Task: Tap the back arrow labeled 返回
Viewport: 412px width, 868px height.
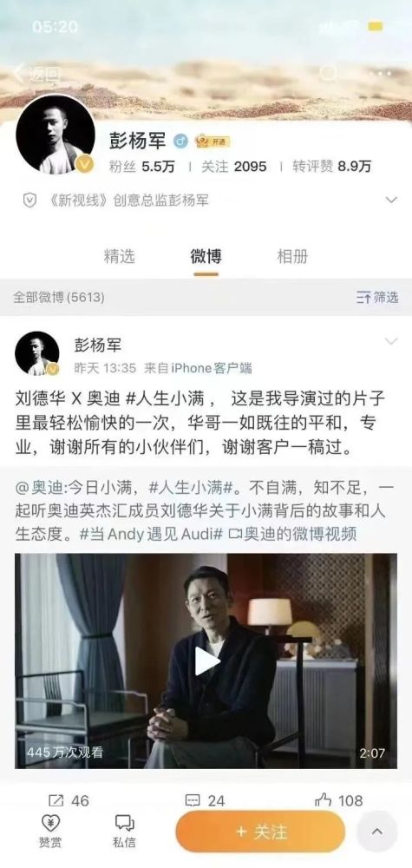Action: click(x=36, y=74)
